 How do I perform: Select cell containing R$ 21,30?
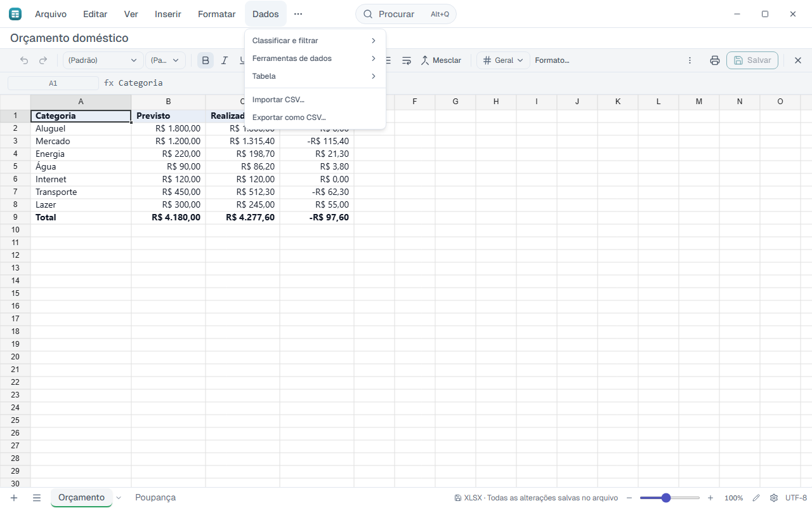[317, 154]
